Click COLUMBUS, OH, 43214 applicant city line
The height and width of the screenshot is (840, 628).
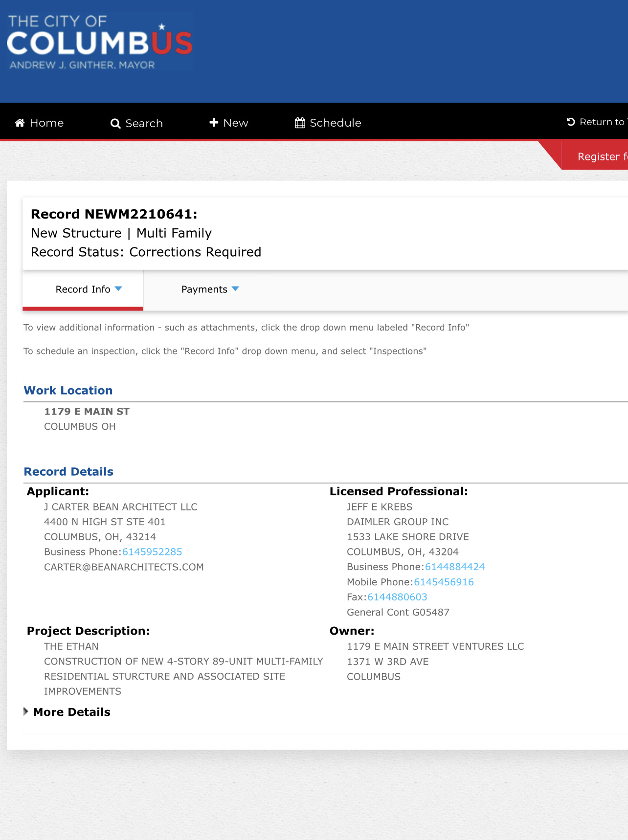100,537
